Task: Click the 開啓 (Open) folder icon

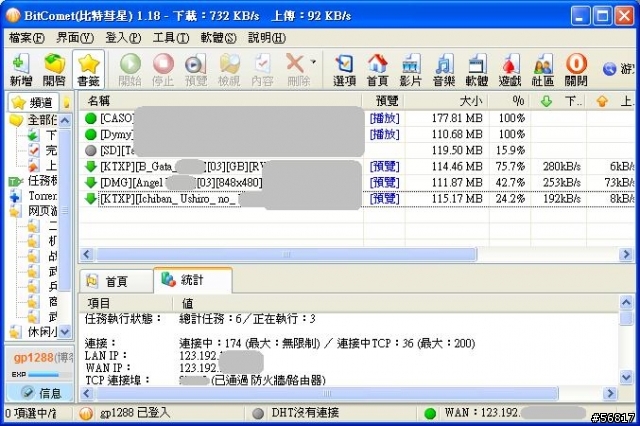Action: [x=54, y=69]
